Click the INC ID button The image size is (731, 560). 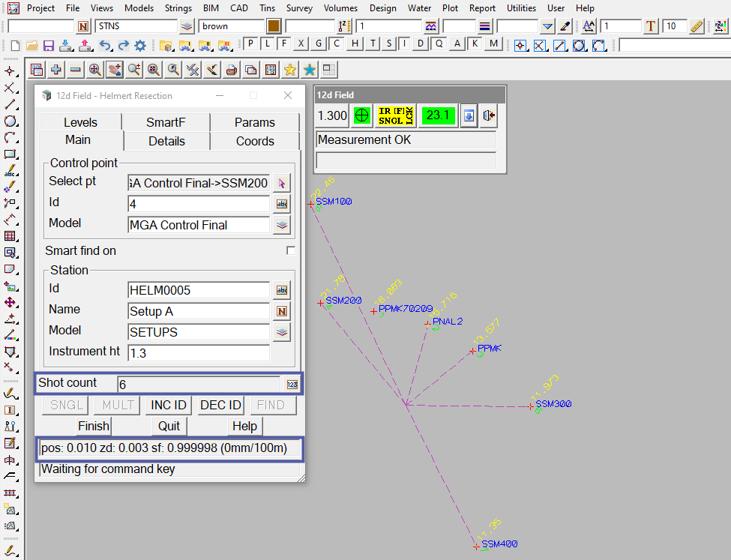click(169, 406)
